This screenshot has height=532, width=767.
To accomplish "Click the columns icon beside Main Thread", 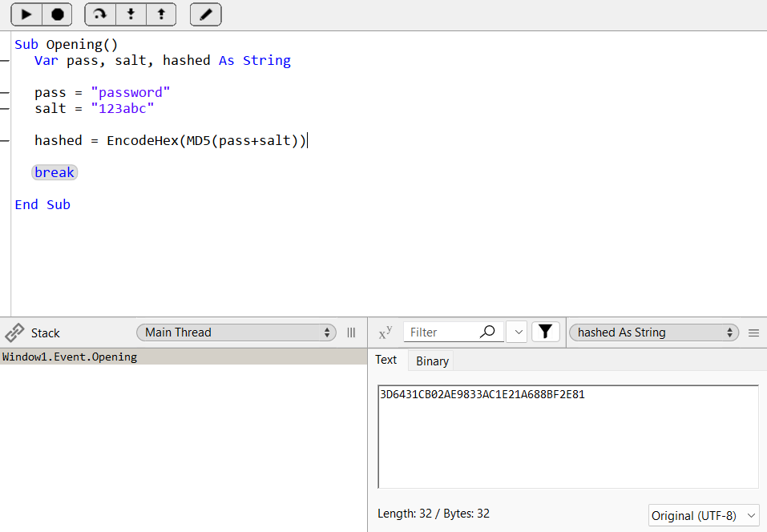I will pos(351,333).
